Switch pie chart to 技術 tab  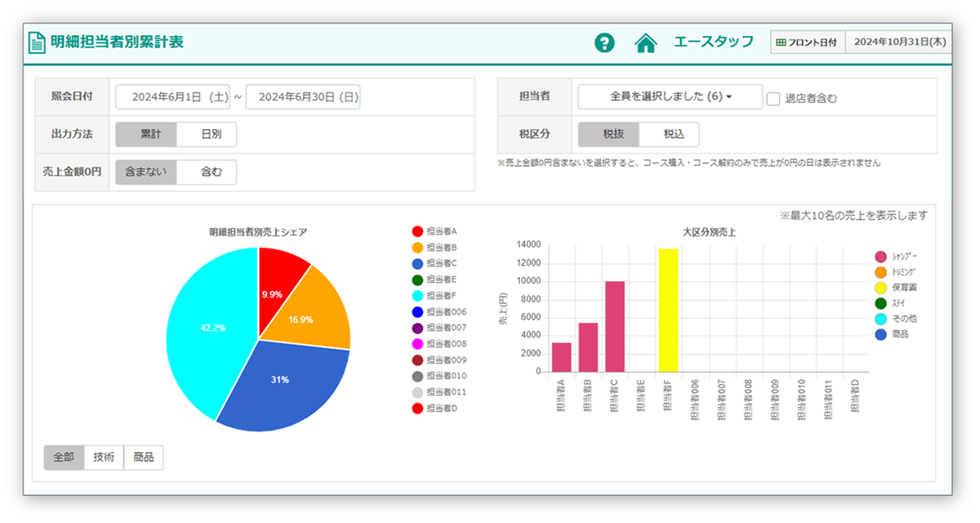(x=104, y=458)
